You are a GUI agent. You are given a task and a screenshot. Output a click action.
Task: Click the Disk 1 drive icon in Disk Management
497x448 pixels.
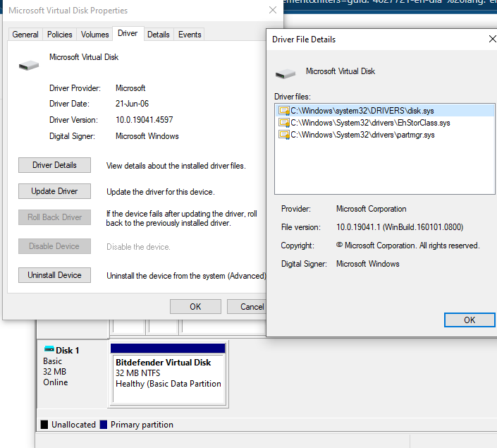49,349
